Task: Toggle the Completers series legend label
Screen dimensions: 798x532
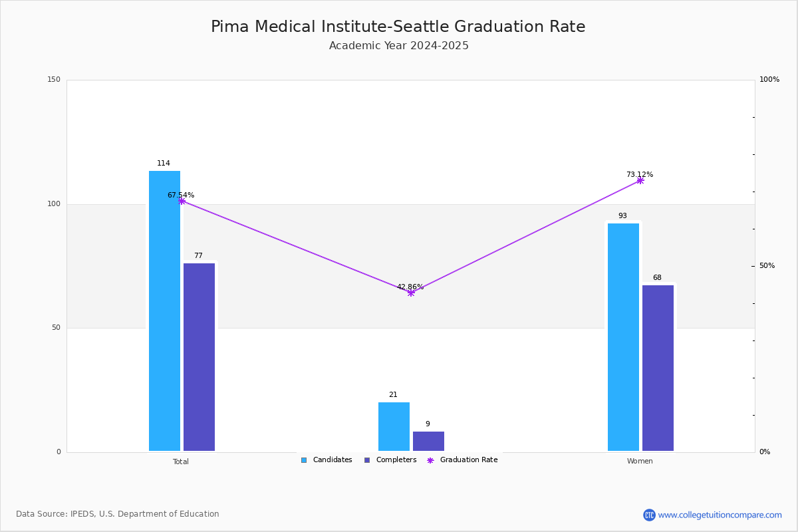Action: click(x=396, y=460)
